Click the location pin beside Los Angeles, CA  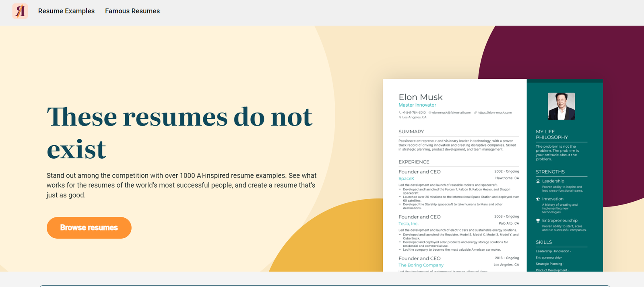(400, 118)
